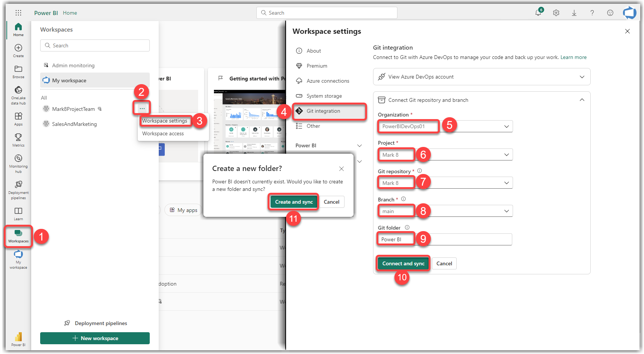Close the Workspace settings pane

click(x=627, y=31)
